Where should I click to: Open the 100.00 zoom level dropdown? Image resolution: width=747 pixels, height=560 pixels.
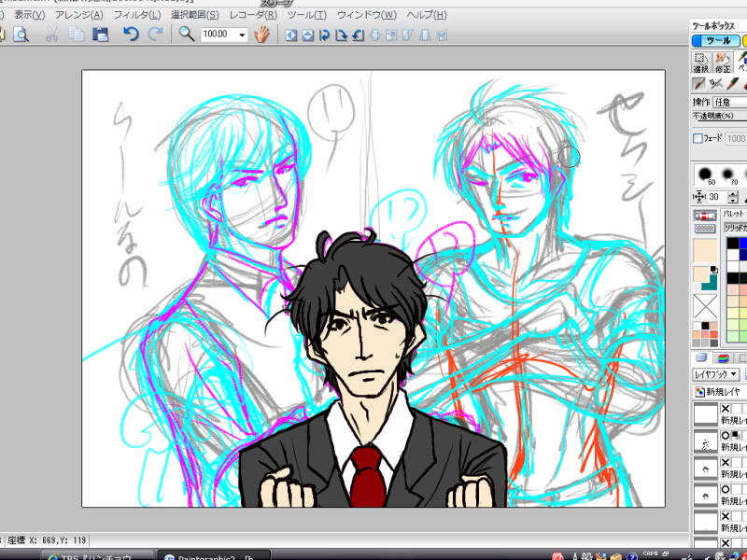click(242, 35)
